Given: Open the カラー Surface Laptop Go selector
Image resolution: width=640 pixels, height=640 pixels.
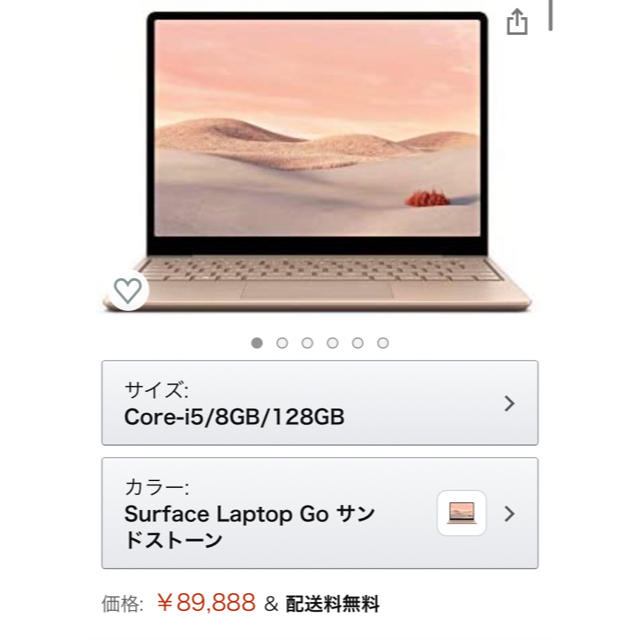Looking at the screenshot, I should (x=320, y=513).
